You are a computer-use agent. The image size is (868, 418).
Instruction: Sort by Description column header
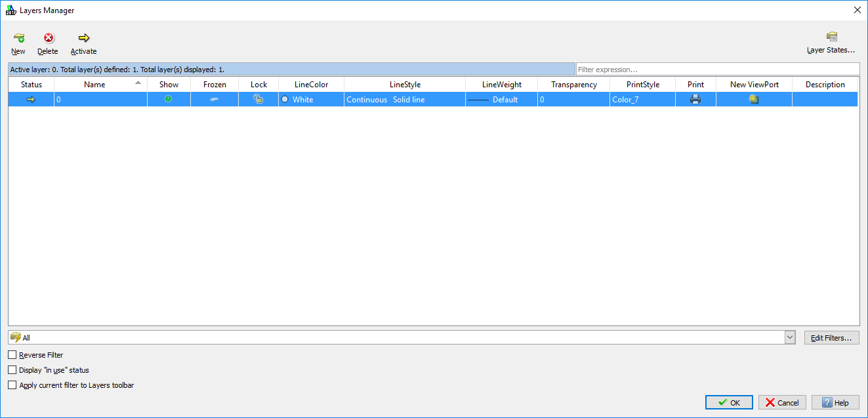(825, 85)
